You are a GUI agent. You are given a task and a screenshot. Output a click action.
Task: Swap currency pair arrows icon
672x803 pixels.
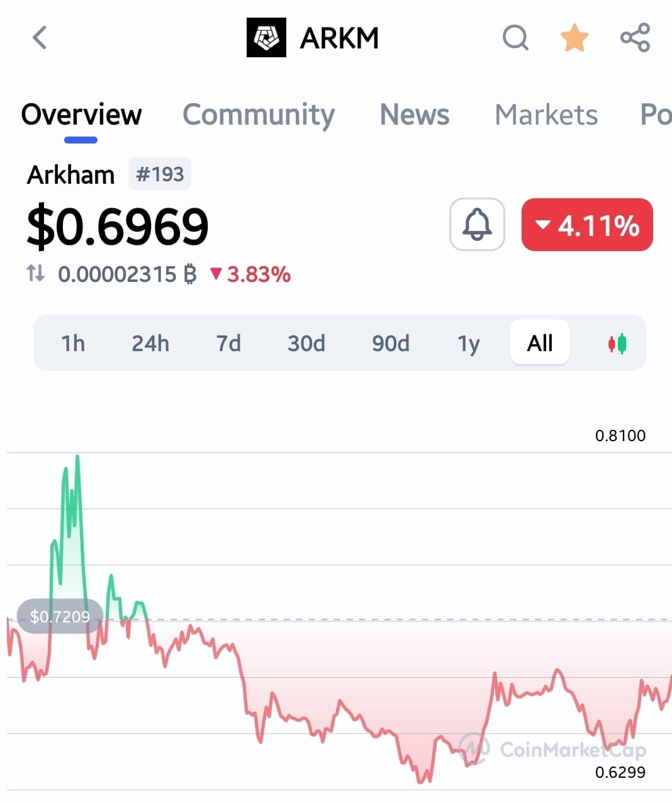36,273
